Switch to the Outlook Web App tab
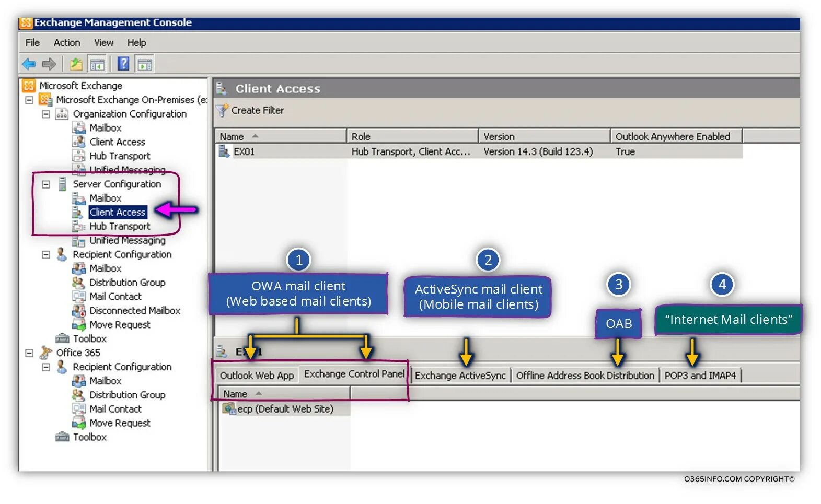The image size is (821, 504). [257, 376]
